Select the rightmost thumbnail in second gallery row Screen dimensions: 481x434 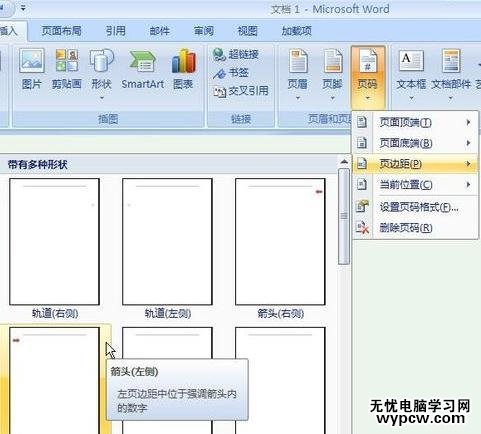point(280,380)
